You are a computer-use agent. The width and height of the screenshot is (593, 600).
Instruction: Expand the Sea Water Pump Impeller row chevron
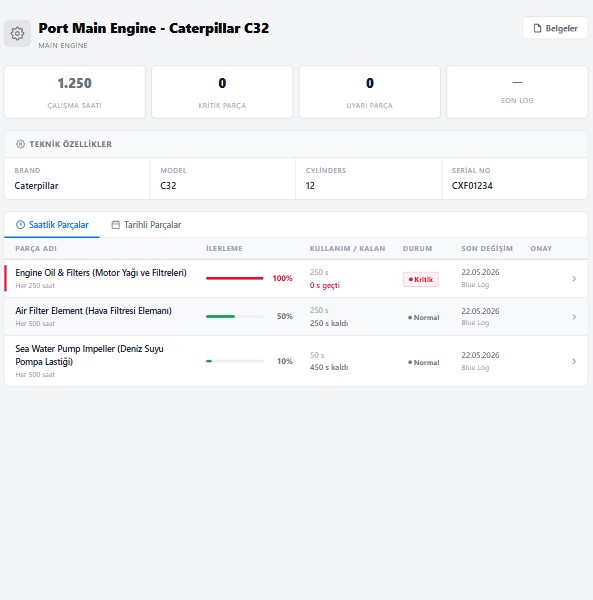[x=574, y=361]
